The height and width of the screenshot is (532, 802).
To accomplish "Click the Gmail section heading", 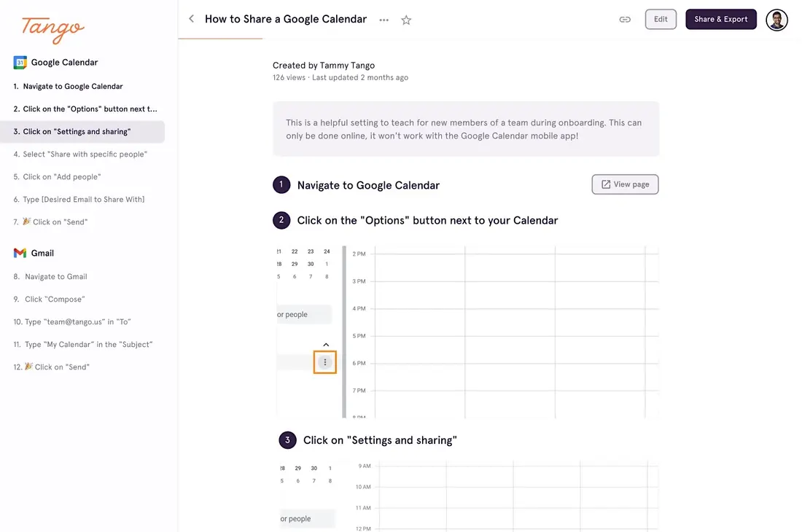I will click(x=42, y=253).
